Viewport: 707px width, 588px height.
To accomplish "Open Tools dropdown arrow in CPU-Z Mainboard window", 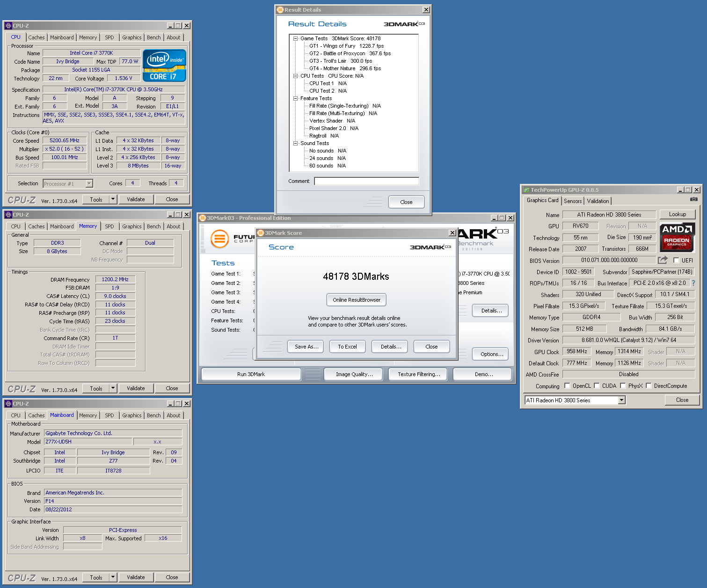I will [113, 577].
